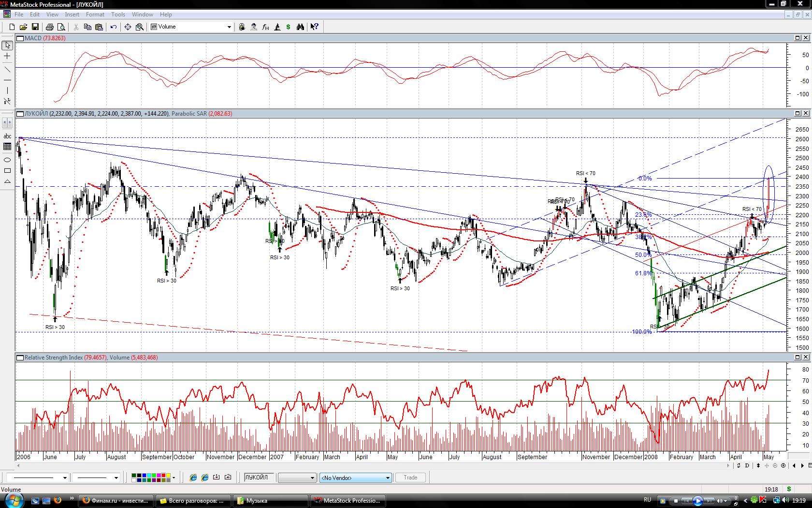Create a new chart with New icon
The height and width of the screenshot is (508, 812).
click(x=12, y=27)
